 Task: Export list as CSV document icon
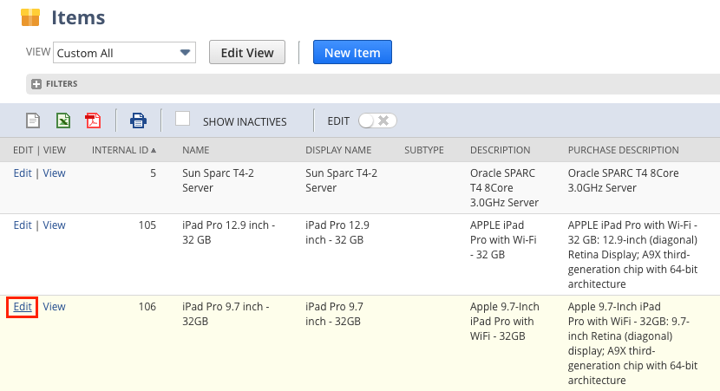pos(33,121)
